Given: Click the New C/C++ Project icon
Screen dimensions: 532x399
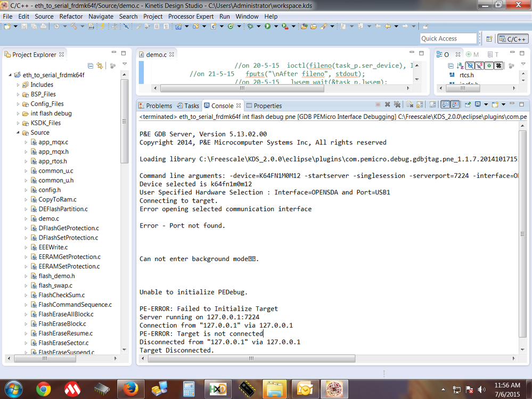Looking at the screenshot, I should 178,26.
